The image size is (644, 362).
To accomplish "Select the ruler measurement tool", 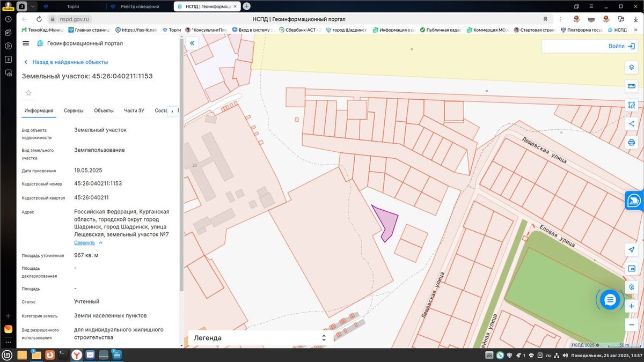I will (x=631, y=86).
